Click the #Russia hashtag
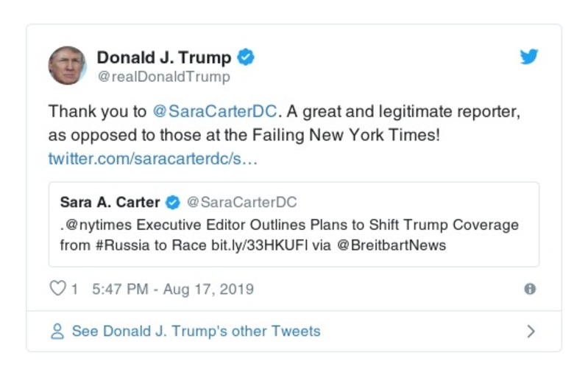588x378 pixels. coord(119,245)
